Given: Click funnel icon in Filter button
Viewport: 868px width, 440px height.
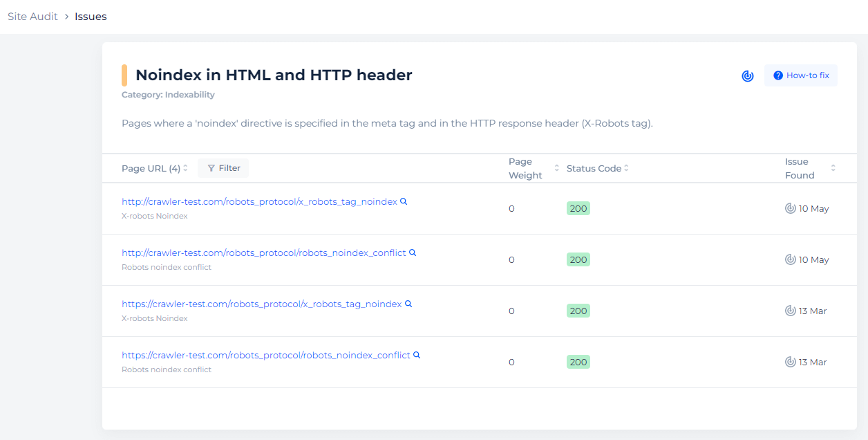Looking at the screenshot, I should pos(211,168).
